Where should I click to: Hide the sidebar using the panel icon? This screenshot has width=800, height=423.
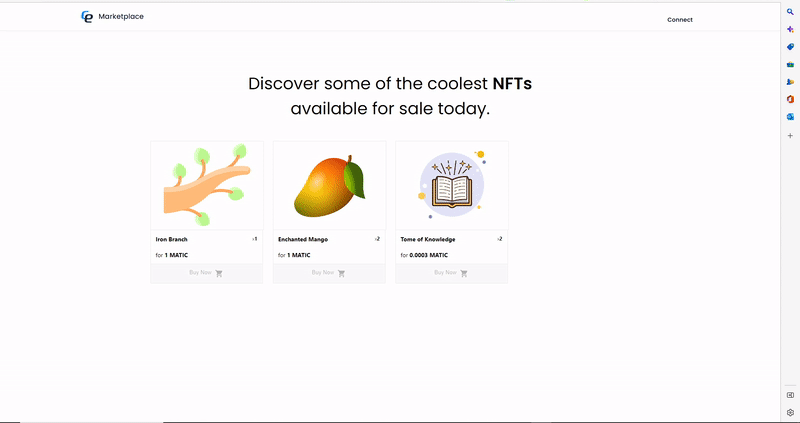[x=790, y=395]
